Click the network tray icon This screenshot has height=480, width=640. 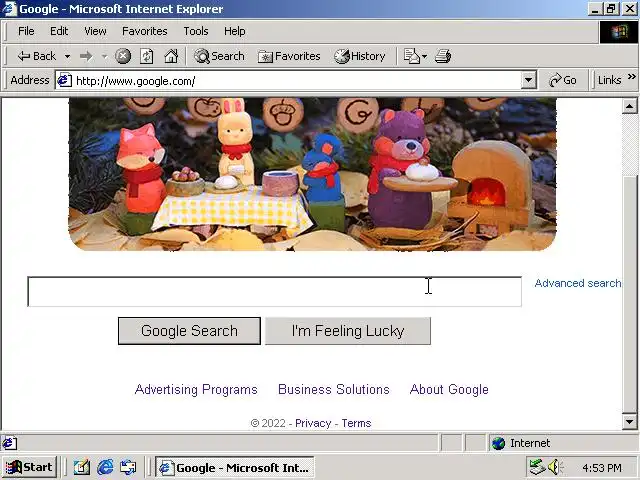(x=537, y=467)
